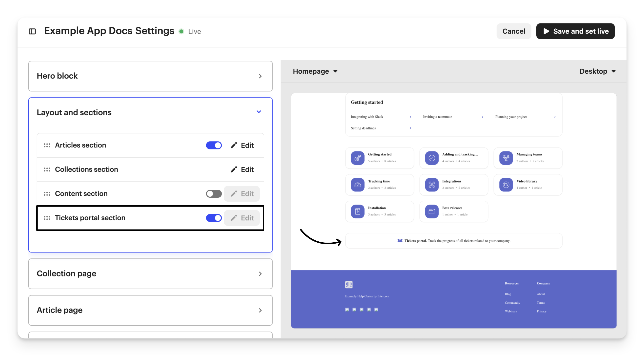Screen dimensions: 644x356
Task: Expand the Collection page panel
Action: point(260,274)
